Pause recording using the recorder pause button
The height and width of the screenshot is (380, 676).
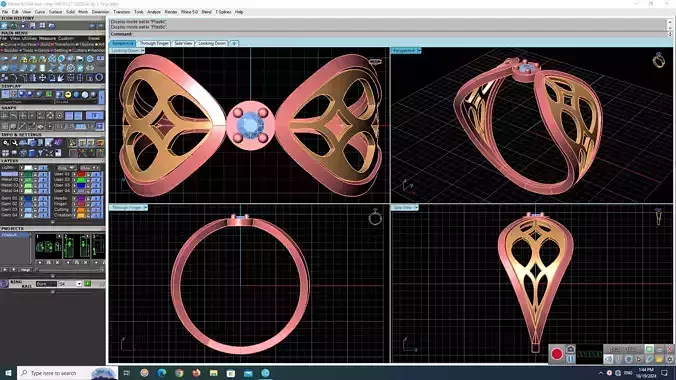pos(570,359)
